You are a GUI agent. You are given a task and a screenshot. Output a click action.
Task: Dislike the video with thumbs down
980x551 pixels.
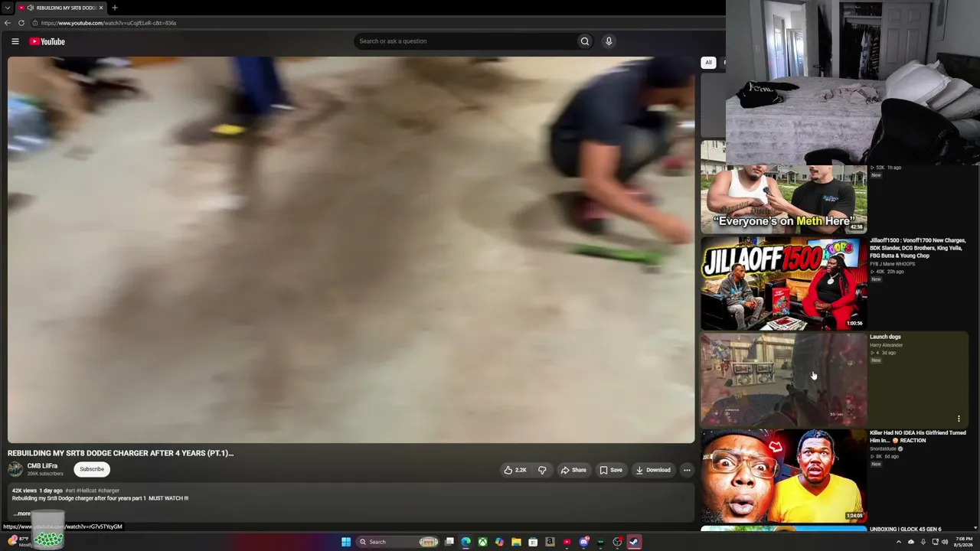tap(542, 470)
